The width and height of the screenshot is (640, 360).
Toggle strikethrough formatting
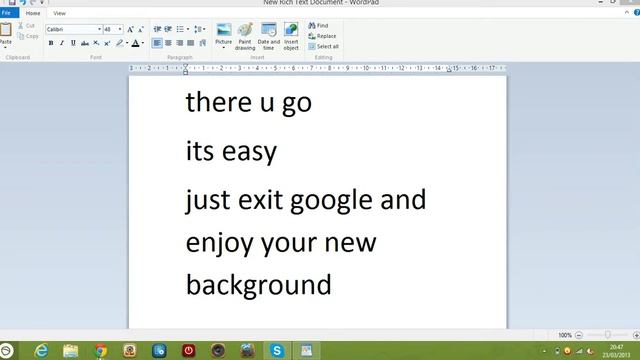pos(84,43)
